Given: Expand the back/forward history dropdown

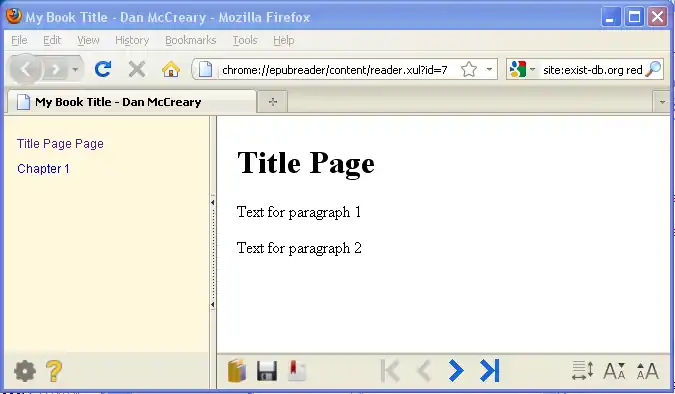Looking at the screenshot, I should (75, 69).
